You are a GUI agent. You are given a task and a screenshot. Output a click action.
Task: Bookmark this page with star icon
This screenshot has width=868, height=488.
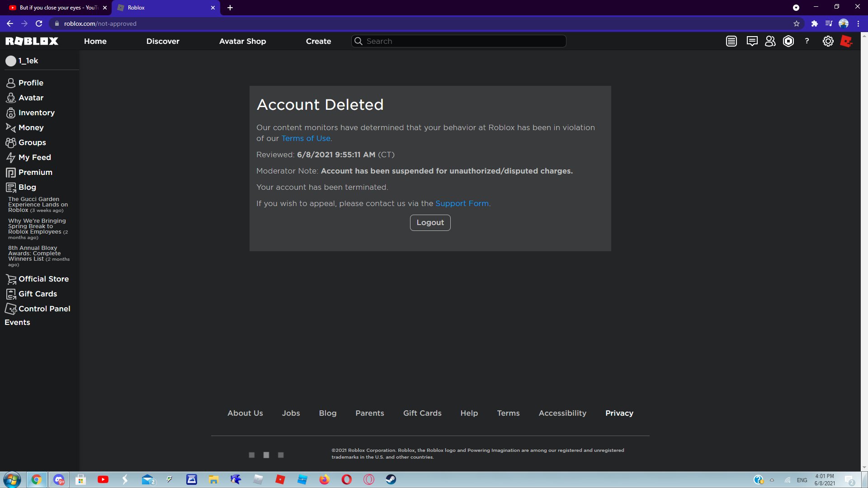[797, 23]
